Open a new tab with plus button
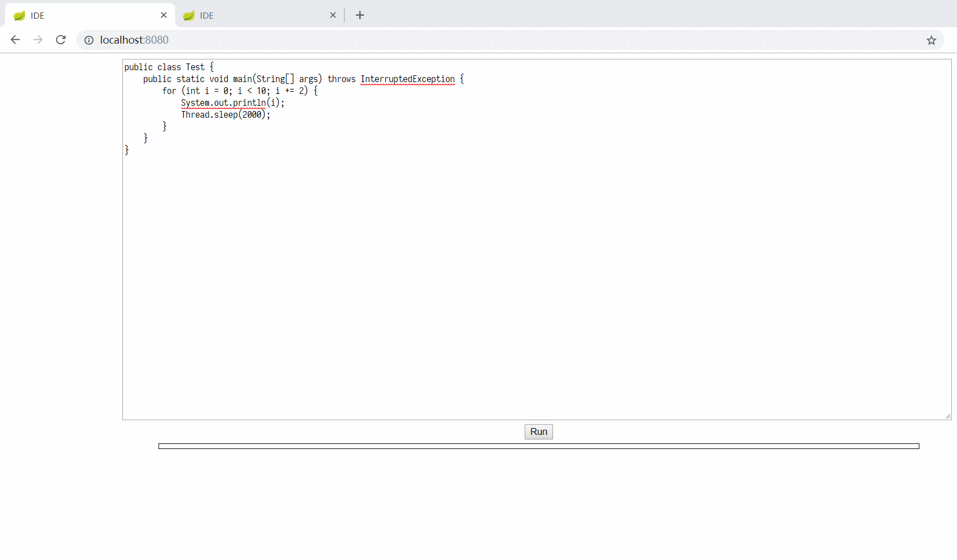The image size is (957, 560). tap(360, 15)
